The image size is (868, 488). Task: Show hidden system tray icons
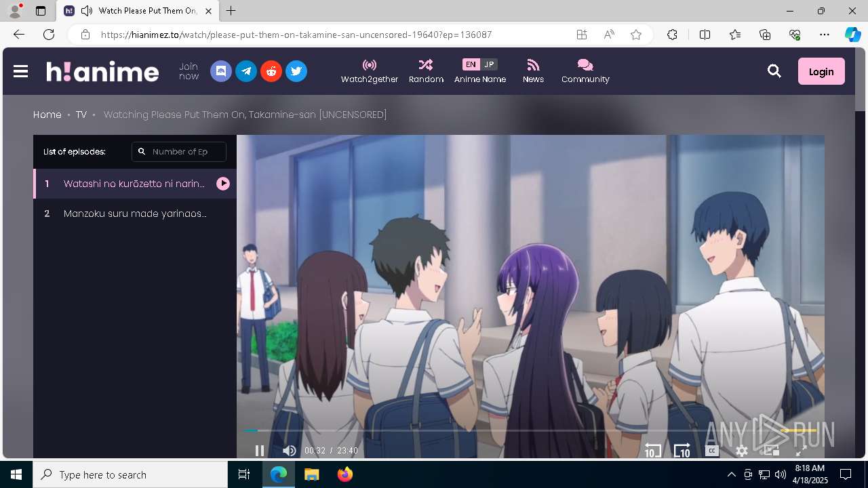pyautogui.click(x=731, y=474)
